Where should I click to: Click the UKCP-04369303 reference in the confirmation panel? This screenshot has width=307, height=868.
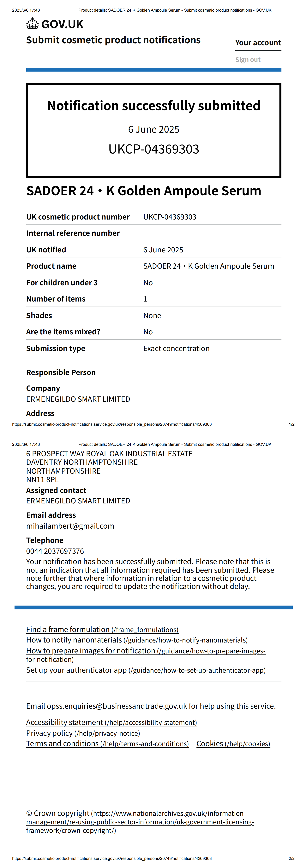[x=153, y=149]
